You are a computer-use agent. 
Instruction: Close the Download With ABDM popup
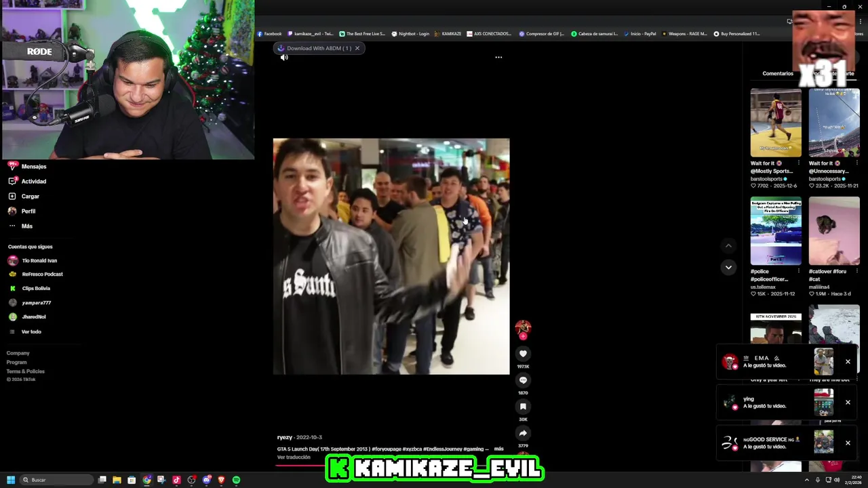pyautogui.click(x=357, y=48)
